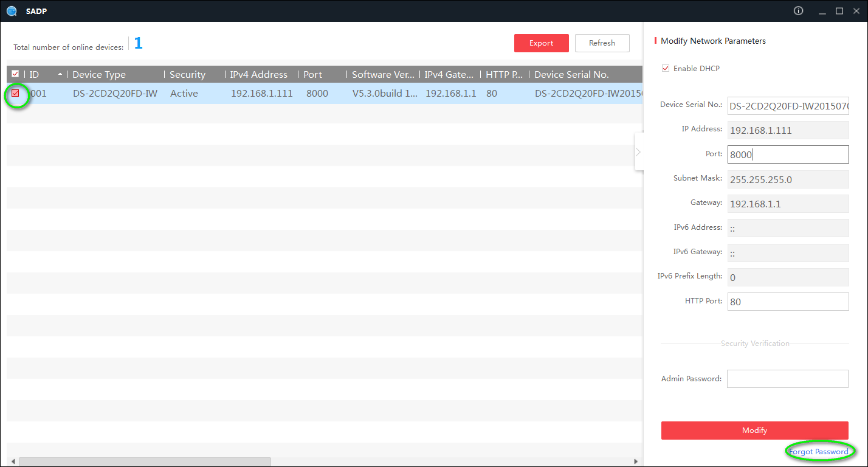Select the Device Serial No. text box
Image resolution: width=868 pixels, height=467 pixels.
788,105
